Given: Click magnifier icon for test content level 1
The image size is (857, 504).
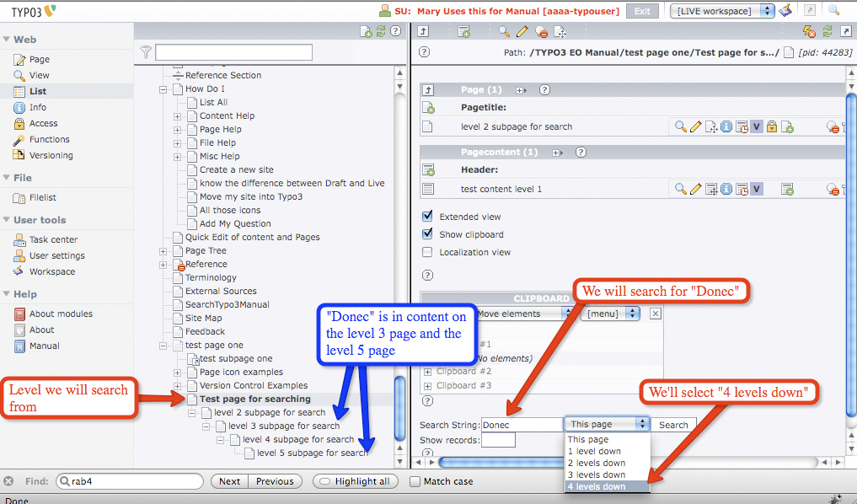Looking at the screenshot, I should click(681, 190).
